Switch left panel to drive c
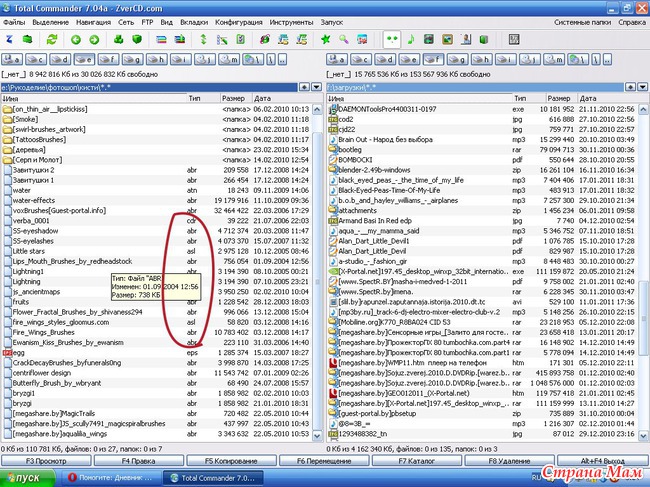The image size is (650, 487). click(x=36, y=60)
